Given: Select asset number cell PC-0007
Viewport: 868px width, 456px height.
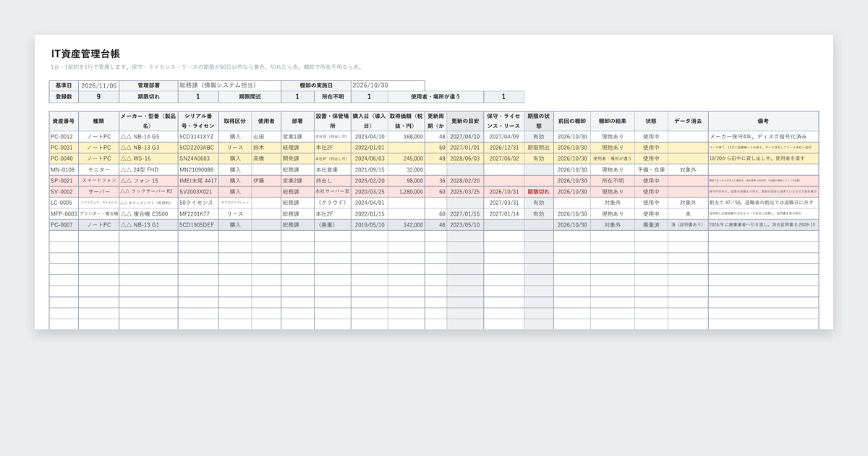Looking at the screenshot, I should [64, 225].
